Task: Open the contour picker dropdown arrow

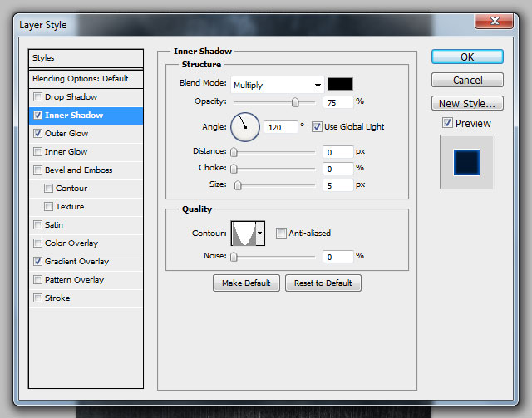Action: 260,234
